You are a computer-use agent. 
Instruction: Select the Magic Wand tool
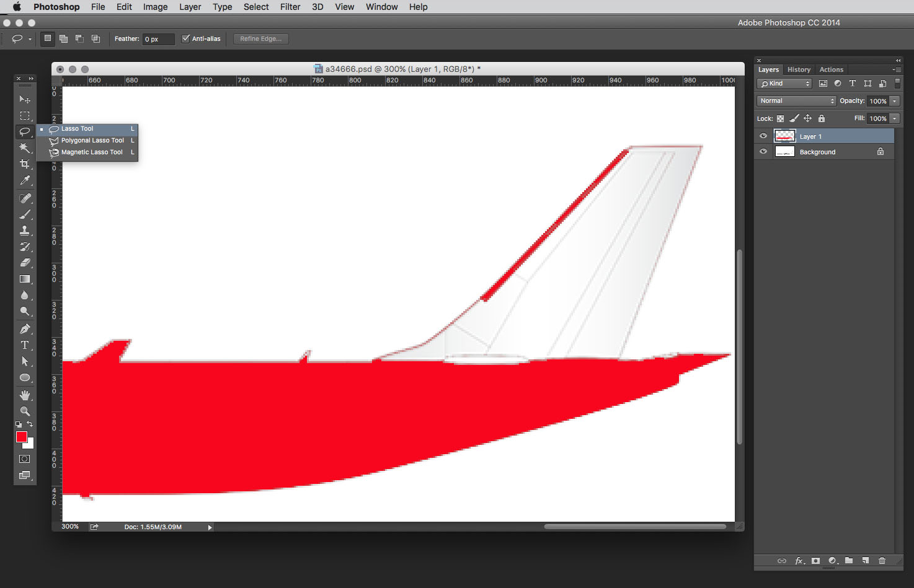click(x=25, y=147)
